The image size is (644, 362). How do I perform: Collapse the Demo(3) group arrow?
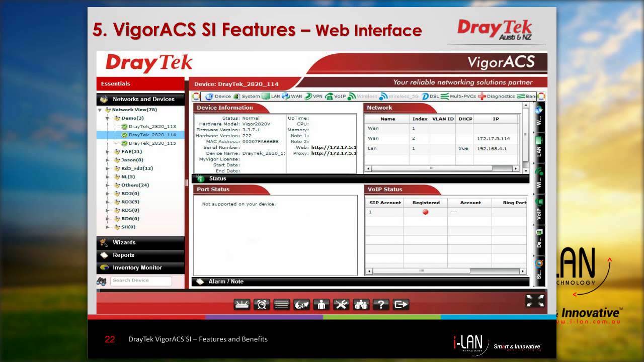coord(108,119)
